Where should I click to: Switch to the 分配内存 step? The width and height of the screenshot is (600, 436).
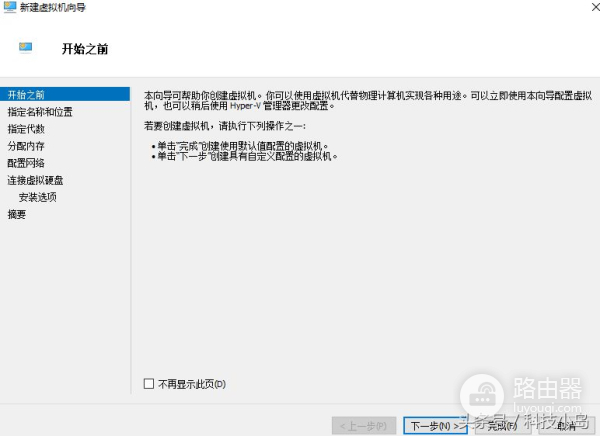click(x=26, y=146)
